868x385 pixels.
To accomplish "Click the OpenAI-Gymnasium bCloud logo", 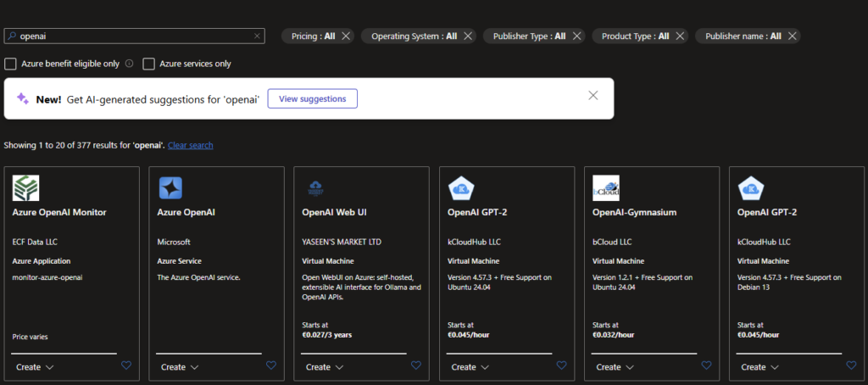I will tap(605, 187).
